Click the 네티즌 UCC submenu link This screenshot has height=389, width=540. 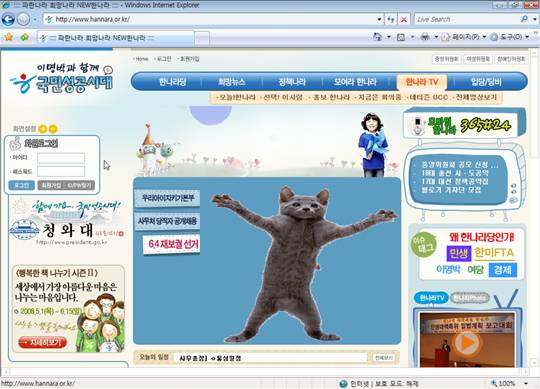428,97
